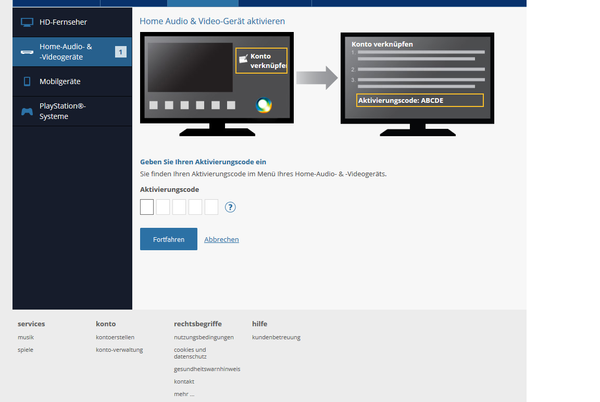Click the first Aktivierungscode character box
The height and width of the screenshot is (402, 600).
[147, 207]
